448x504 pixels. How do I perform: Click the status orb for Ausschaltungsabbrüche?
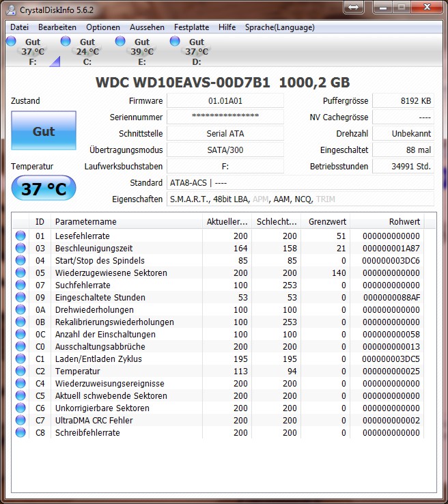click(20, 346)
